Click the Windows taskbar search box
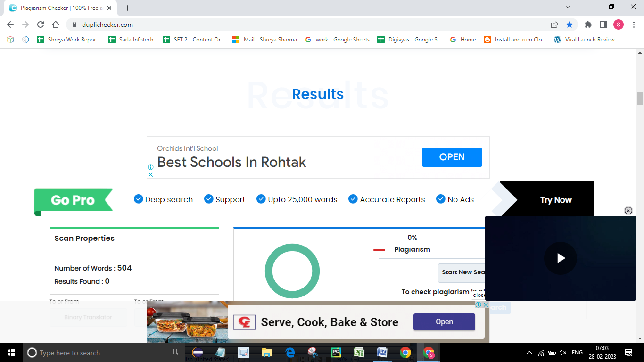This screenshot has width=644, height=362. 104,353
